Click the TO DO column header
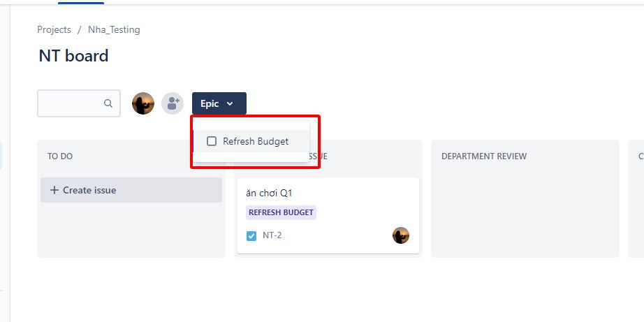 60,156
